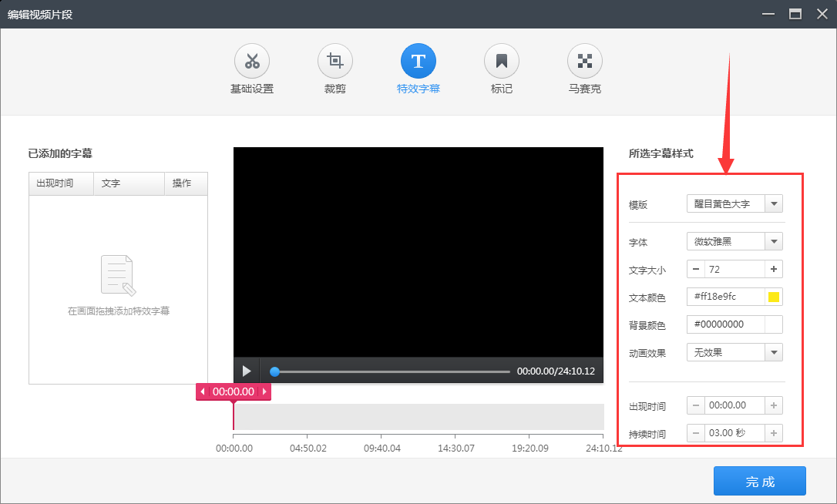Click the 完成 finish button
The width and height of the screenshot is (837, 504).
[x=759, y=480]
